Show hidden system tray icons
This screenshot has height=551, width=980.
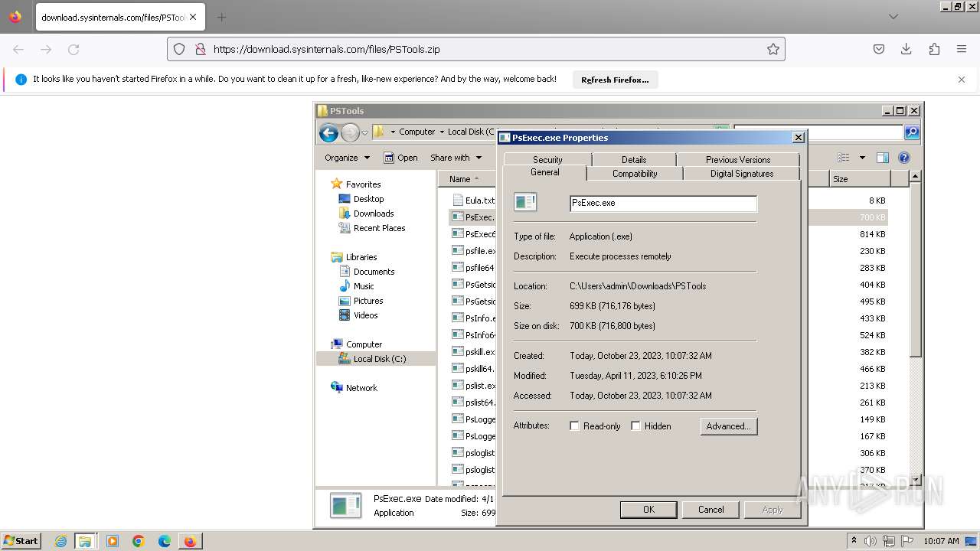point(854,540)
